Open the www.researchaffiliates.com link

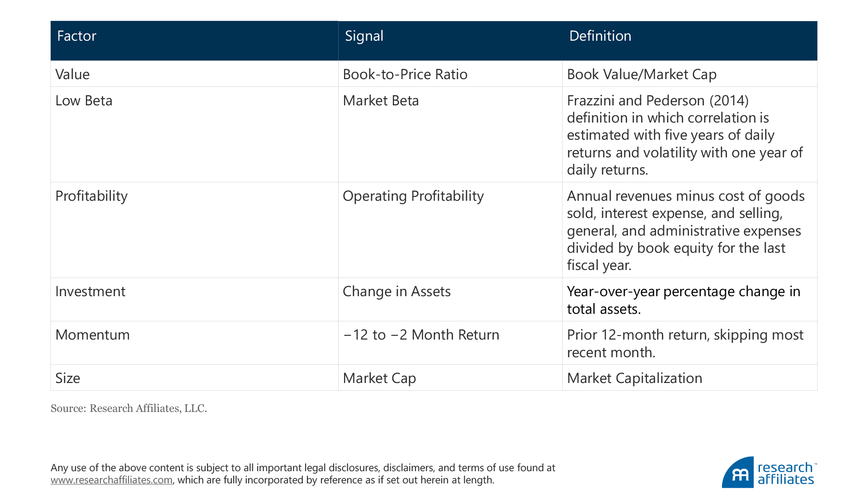pyautogui.click(x=111, y=480)
